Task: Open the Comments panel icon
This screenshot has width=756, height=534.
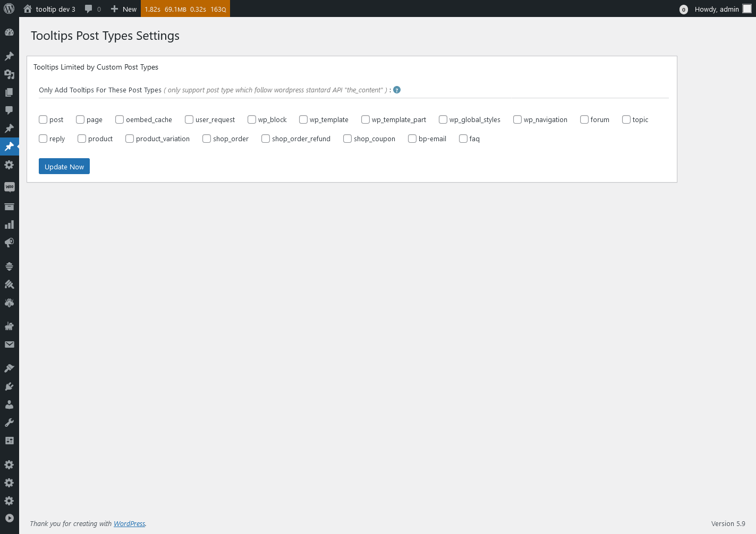Action: (9, 110)
